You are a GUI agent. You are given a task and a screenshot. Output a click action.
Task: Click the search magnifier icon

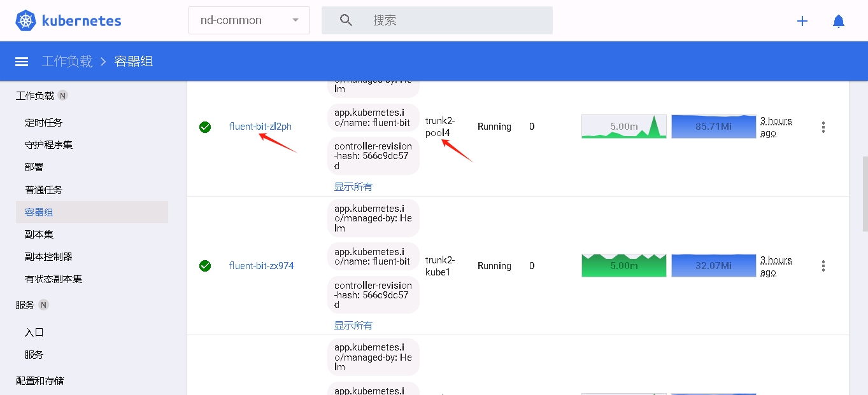[346, 20]
